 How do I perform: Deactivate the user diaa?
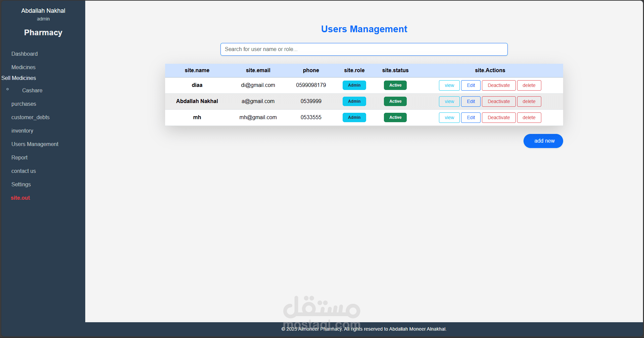click(499, 85)
